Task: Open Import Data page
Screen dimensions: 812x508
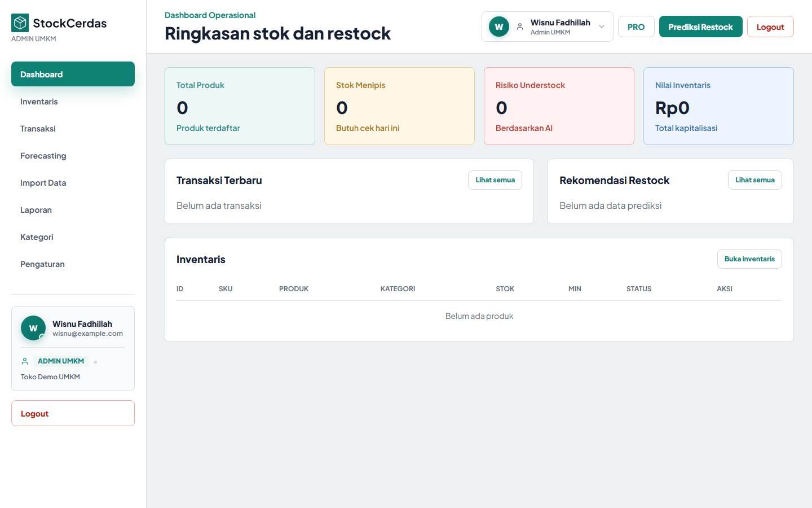Action: 73,183
